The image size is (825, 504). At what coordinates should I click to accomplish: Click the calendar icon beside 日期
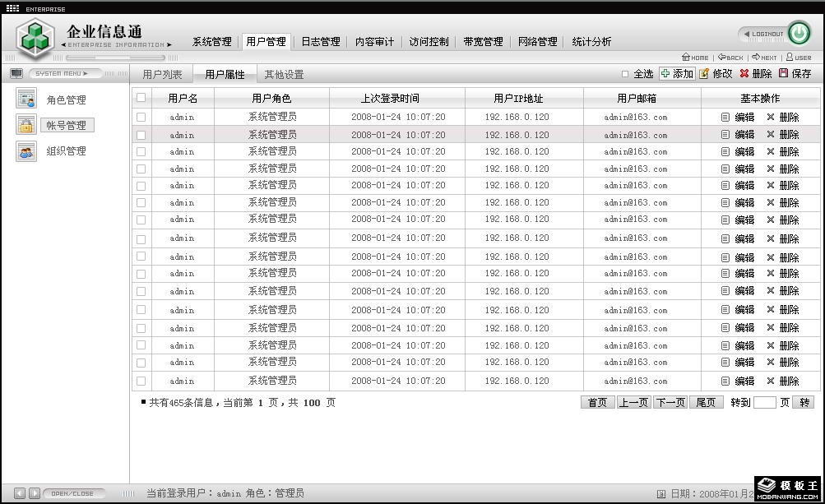pos(660,493)
